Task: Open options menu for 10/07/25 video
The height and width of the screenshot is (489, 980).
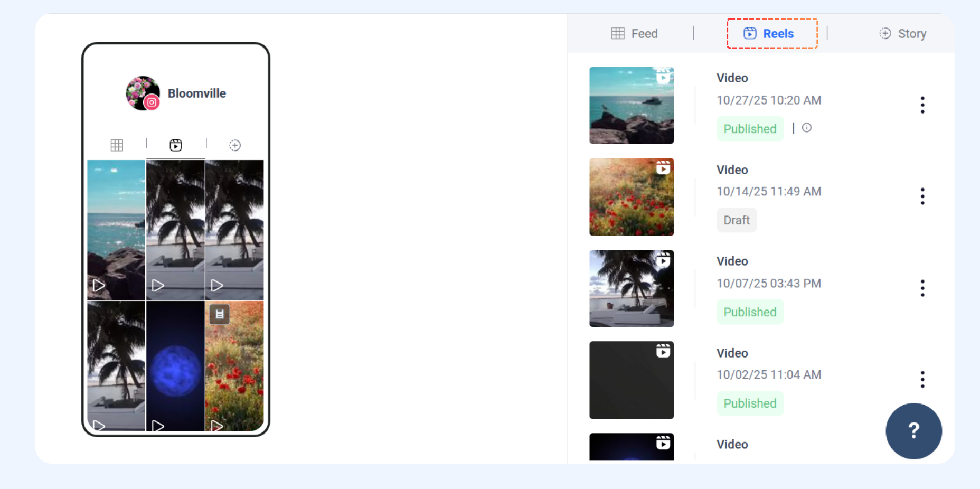Action: point(922,288)
